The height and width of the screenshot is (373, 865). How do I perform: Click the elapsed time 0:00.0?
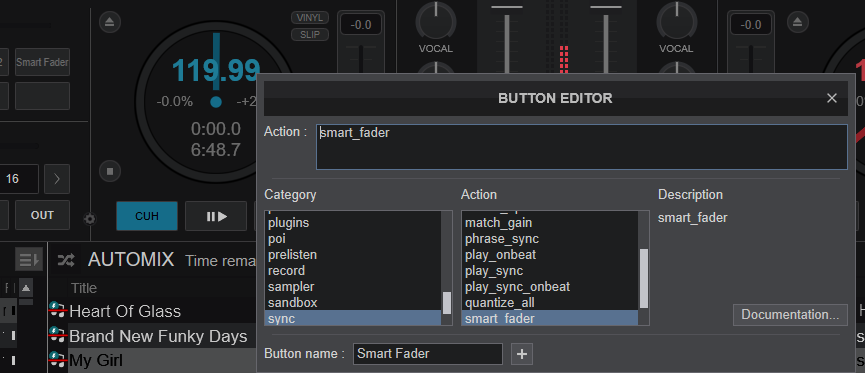coord(216,129)
